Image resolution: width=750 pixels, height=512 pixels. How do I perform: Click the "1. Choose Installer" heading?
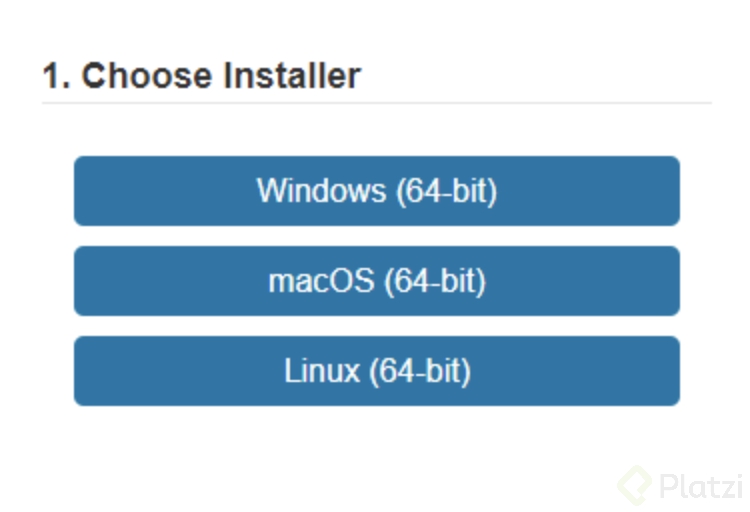(201, 75)
